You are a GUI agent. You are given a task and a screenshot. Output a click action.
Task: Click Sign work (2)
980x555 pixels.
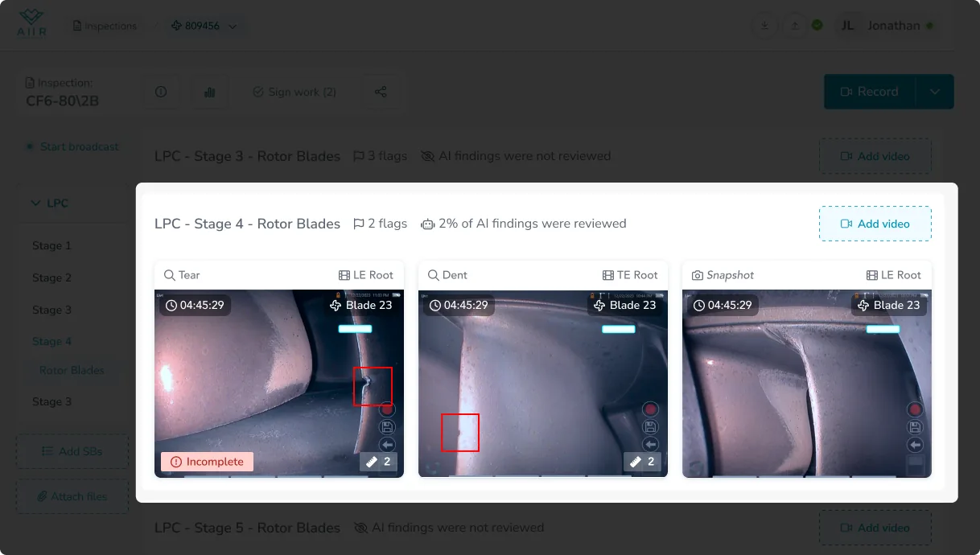(x=294, y=92)
